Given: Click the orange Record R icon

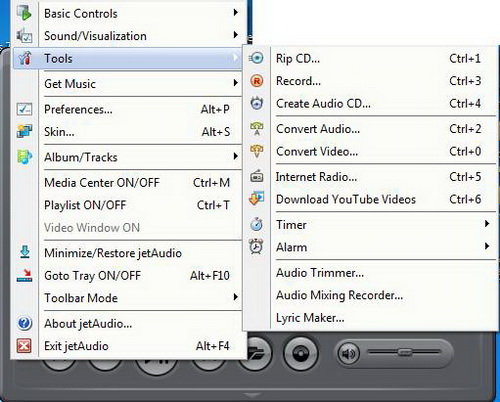Looking at the screenshot, I should tap(256, 81).
